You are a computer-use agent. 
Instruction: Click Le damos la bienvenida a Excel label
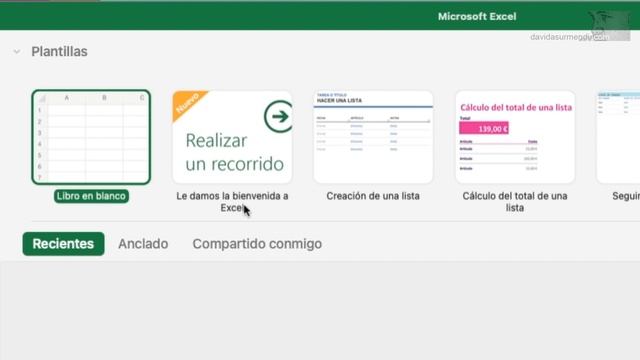(x=232, y=202)
